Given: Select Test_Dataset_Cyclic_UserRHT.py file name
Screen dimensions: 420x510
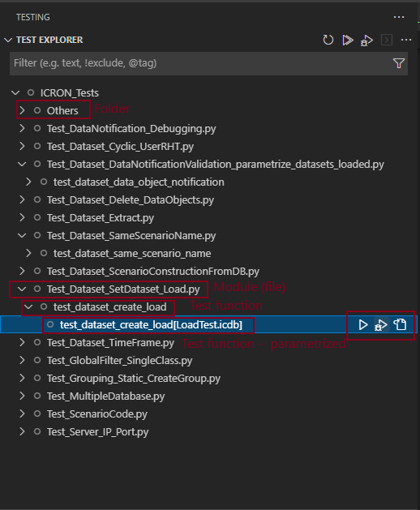Looking at the screenshot, I should pyautogui.click(x=120, y=147).
